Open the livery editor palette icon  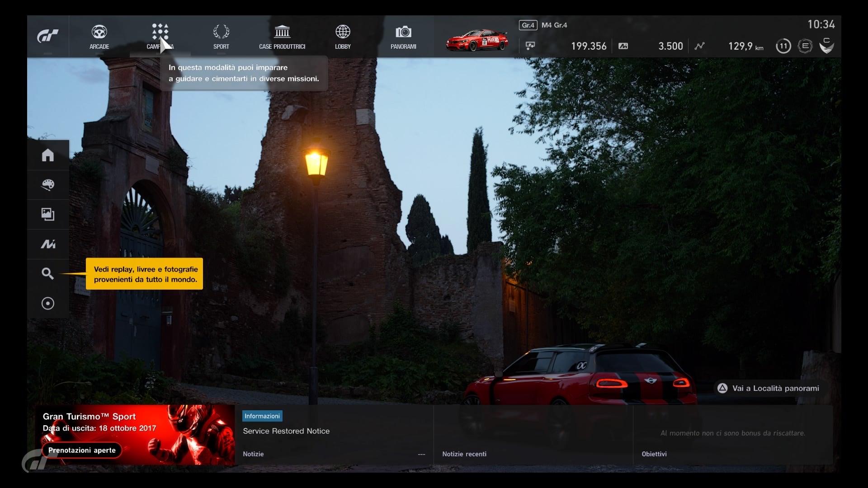click(48, 185)
